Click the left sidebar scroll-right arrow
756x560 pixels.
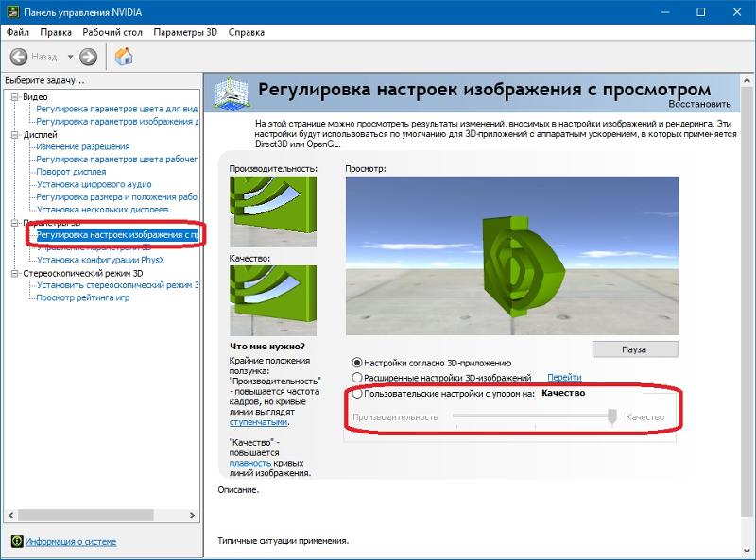click(192, 516)
